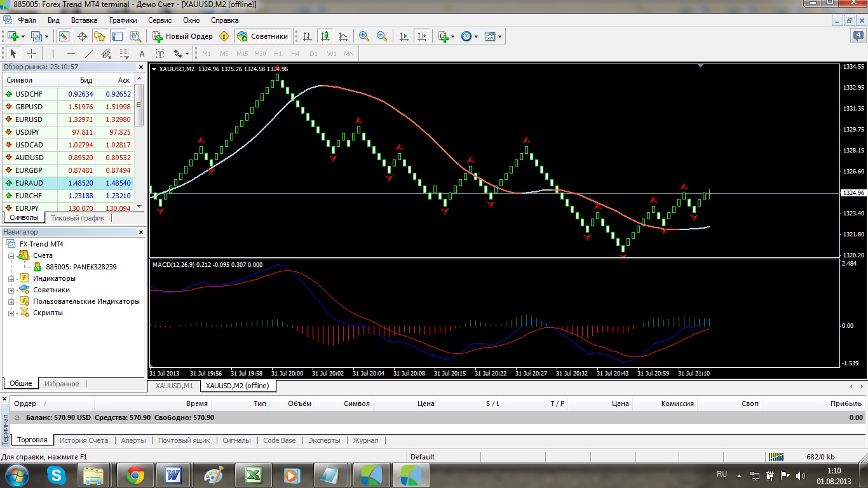Expand the profiles dropdown arrow
Image resolution: width=868 pixels, height=488 pixels.
(x=46, y=36)
